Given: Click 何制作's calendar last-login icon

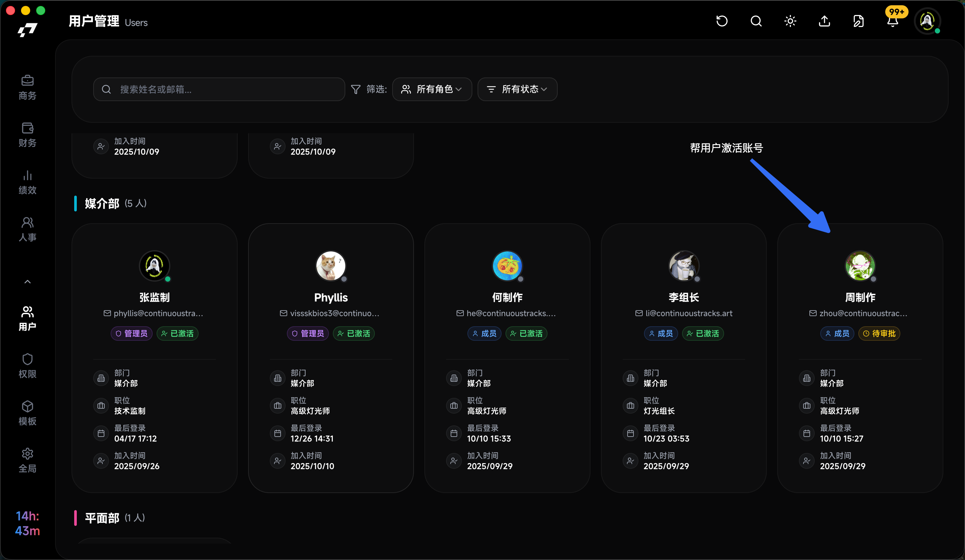Looking at the screenshot, I should pyautogui.click(x=454, y=433).
